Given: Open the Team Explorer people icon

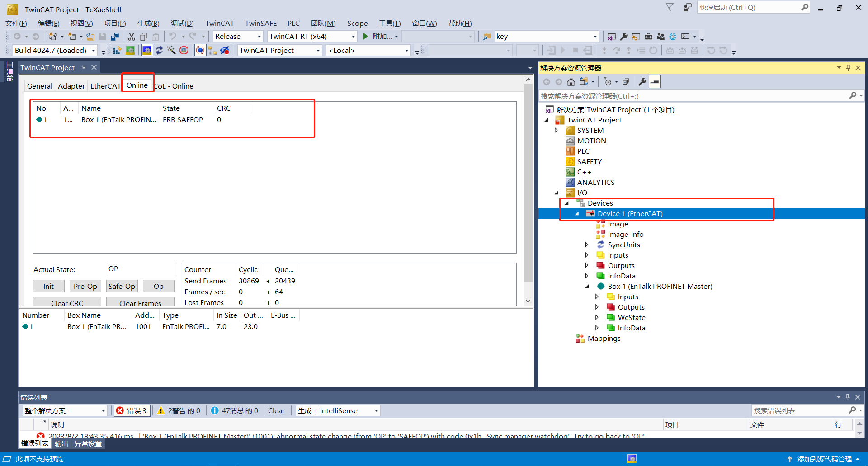Looking at the screenshot, I should coord(660,37).
